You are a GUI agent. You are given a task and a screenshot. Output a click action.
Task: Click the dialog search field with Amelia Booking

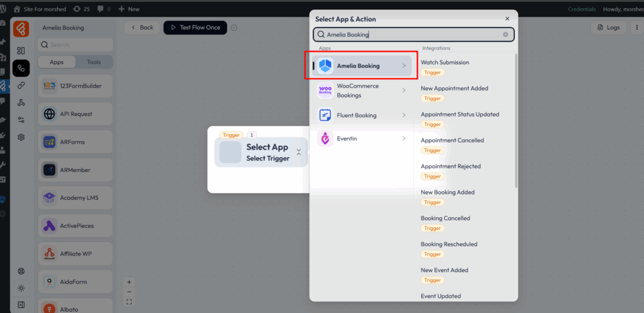click(x=414, y=35)
